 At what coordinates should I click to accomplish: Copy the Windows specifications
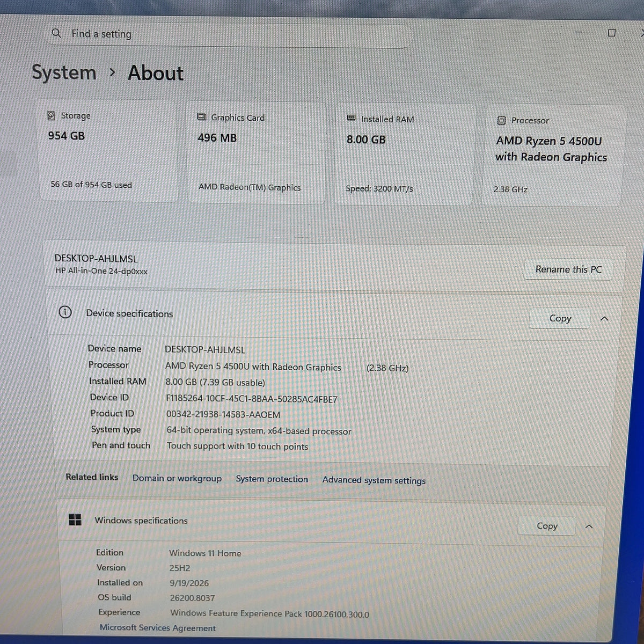point(547,526)
